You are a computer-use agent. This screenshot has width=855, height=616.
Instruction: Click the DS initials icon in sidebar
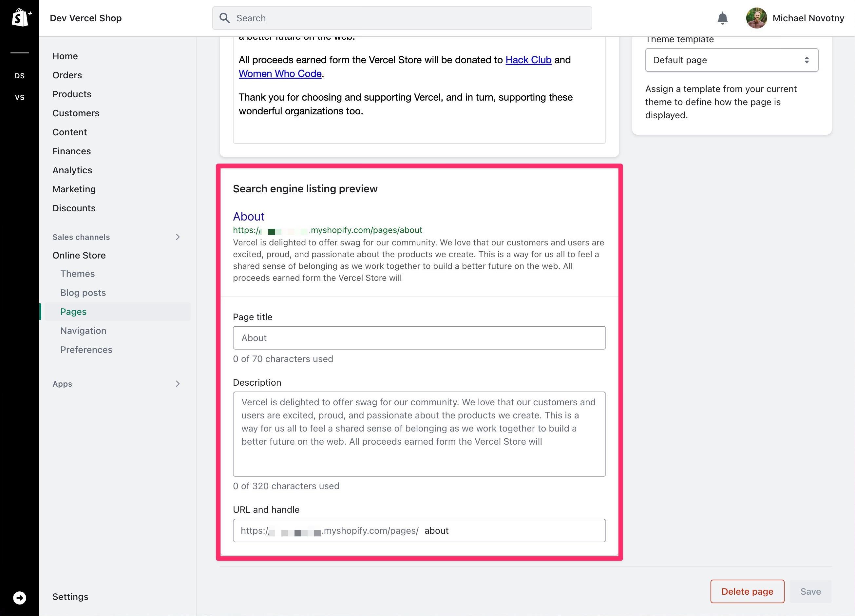coord(19,75)
